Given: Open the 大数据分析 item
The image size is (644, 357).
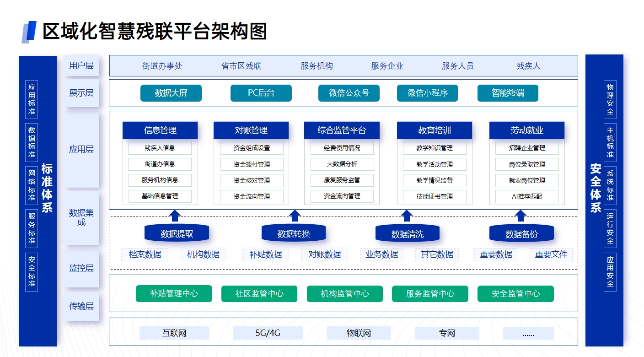Looking at the screenshot, I should [x=342, y=164].
